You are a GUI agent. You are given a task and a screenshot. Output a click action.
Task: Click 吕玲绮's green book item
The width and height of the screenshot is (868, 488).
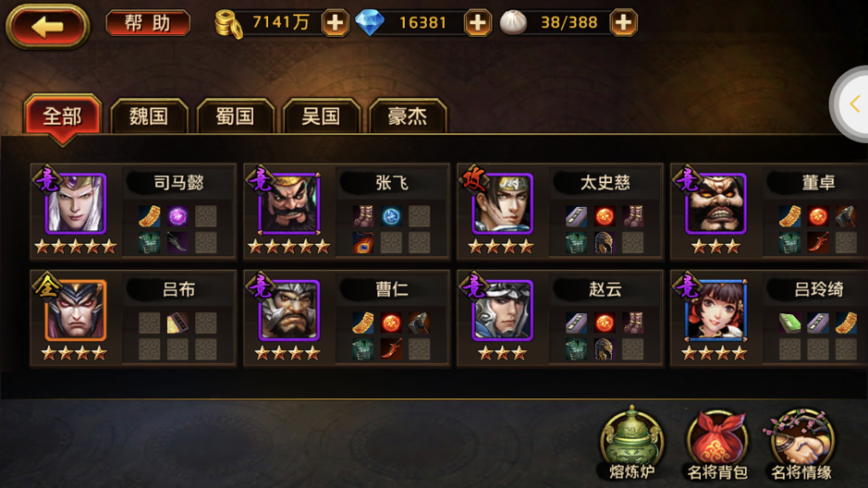click(789, 323)
